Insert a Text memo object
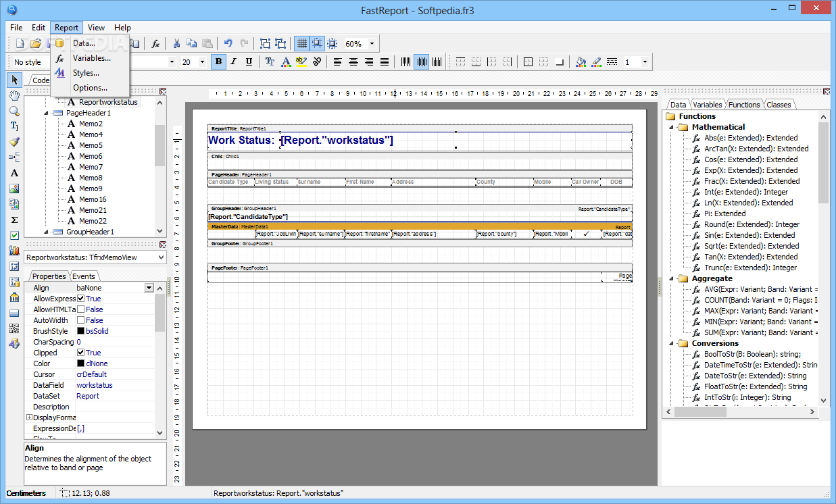Viewport: 836px width, 504px height. (x=14, y=173)
